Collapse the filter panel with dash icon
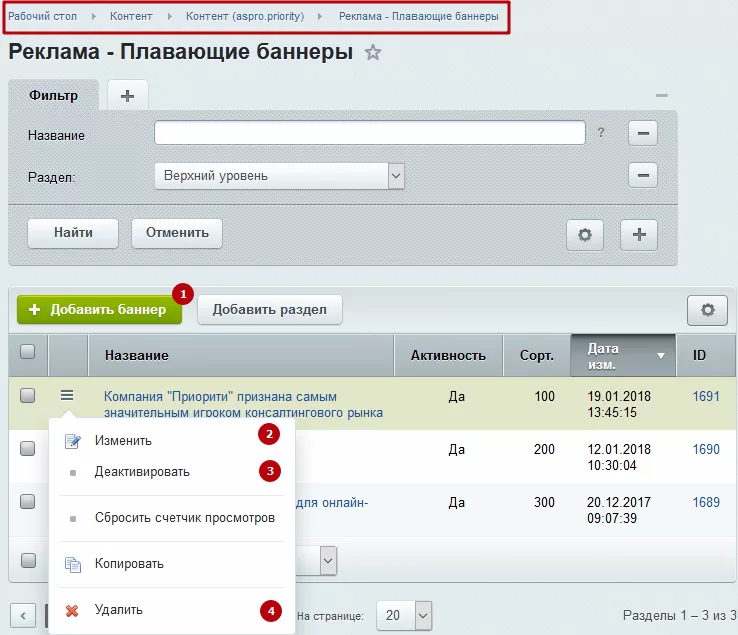The height and width of the screenshot is (635, 738). click(662, 96)
